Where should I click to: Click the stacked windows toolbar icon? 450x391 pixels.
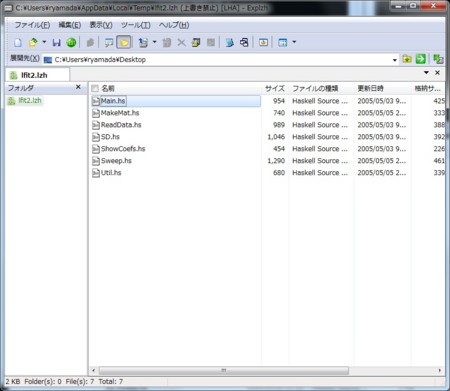tap(196, 42)
